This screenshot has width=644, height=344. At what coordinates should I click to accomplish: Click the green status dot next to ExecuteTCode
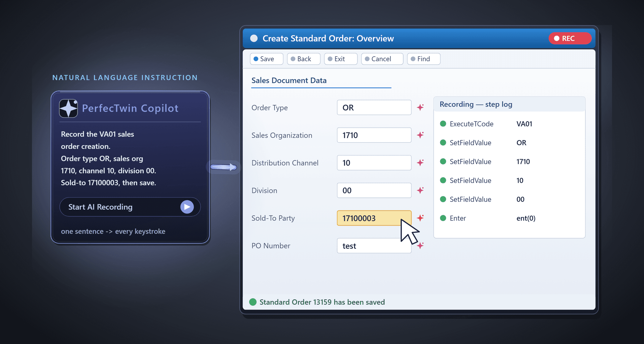tap(443, 124)
